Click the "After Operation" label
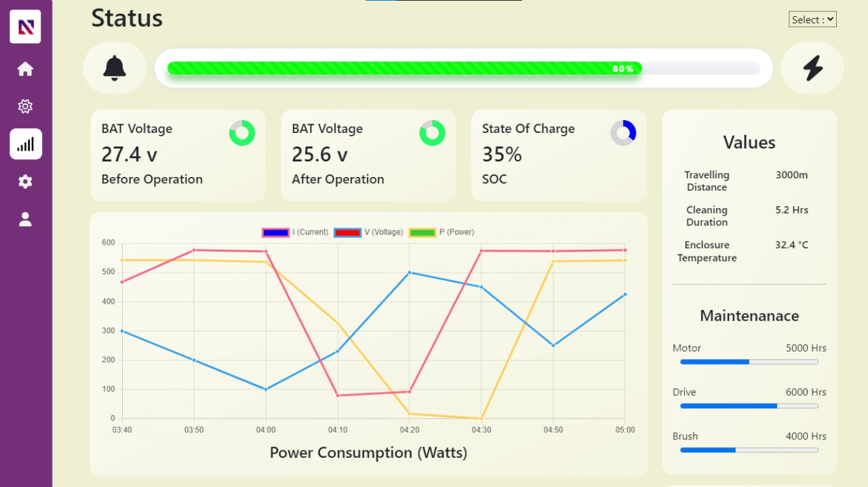868x487 pixels. 338,179
